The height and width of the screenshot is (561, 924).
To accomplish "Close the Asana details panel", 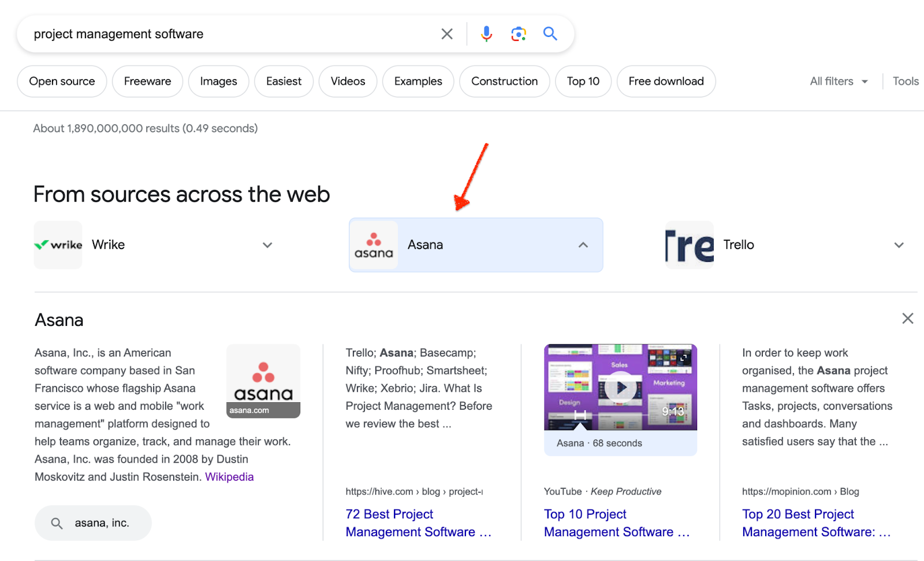I will click(907, 318).
